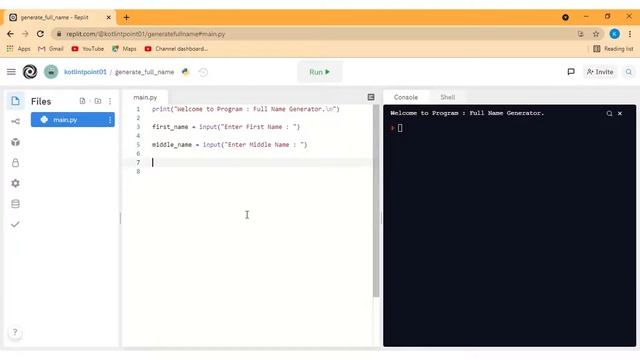
Task: Click the install-app icon in address bar
Action: (580, 34)
